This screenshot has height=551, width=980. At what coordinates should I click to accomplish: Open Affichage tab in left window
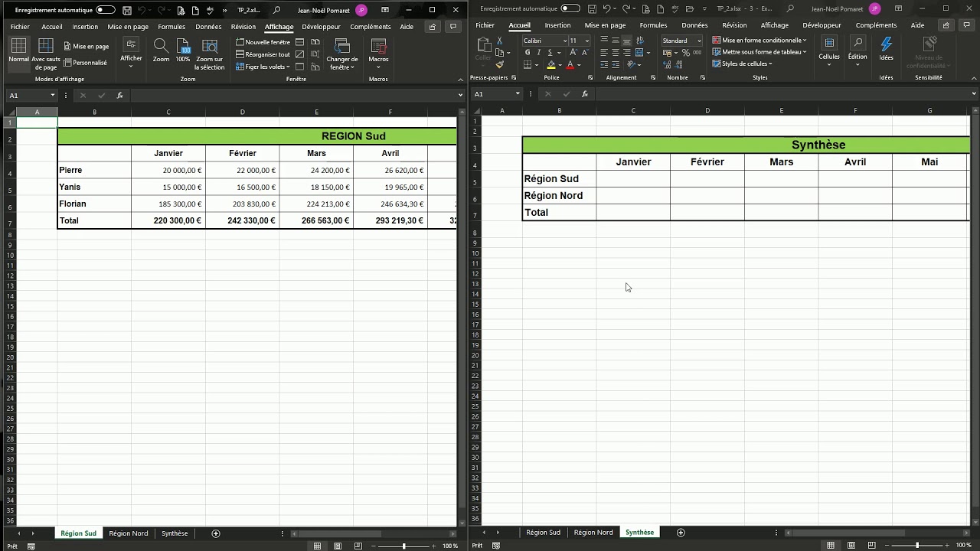[279, 27]
